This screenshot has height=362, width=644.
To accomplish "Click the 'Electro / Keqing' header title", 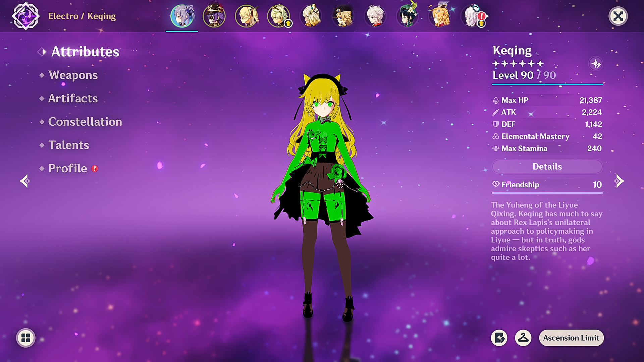I will [82, 16].
